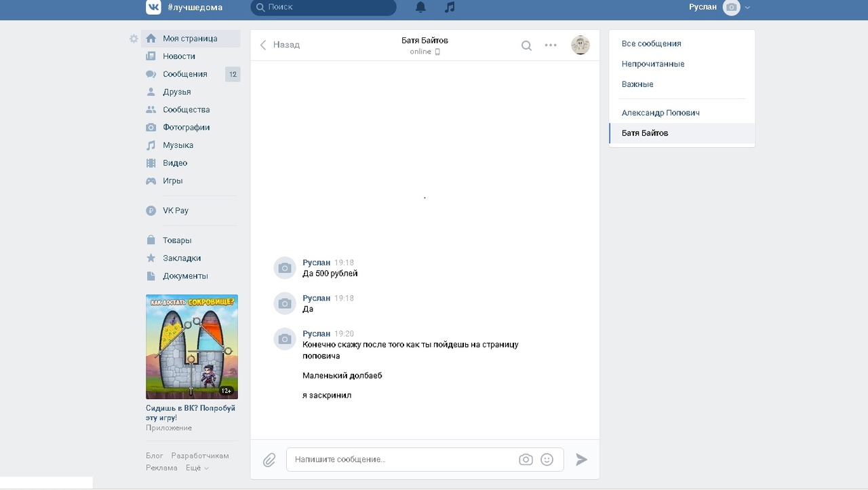The height and width of the screenshot is (490, 868).
Task: Open Сообщения in left sidebar
Action: (x=184, y=74)
